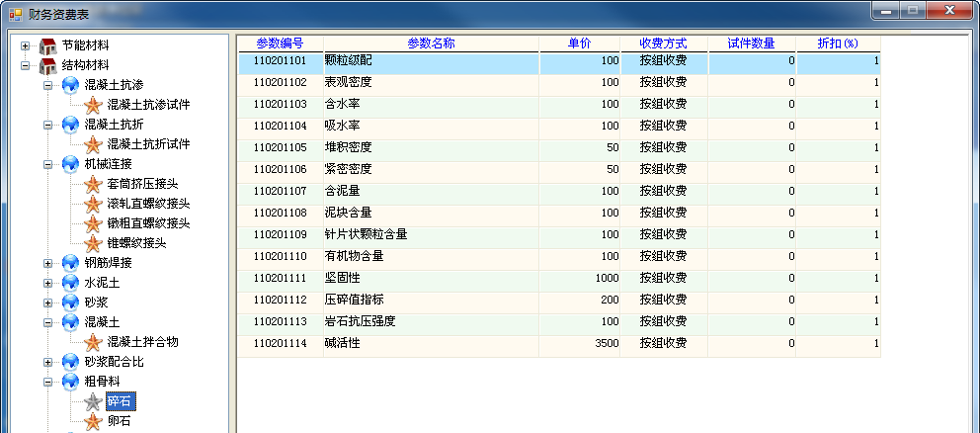980x433 pixels.
Task: Click the gray star icon beside 碎石
Action: 93,401
